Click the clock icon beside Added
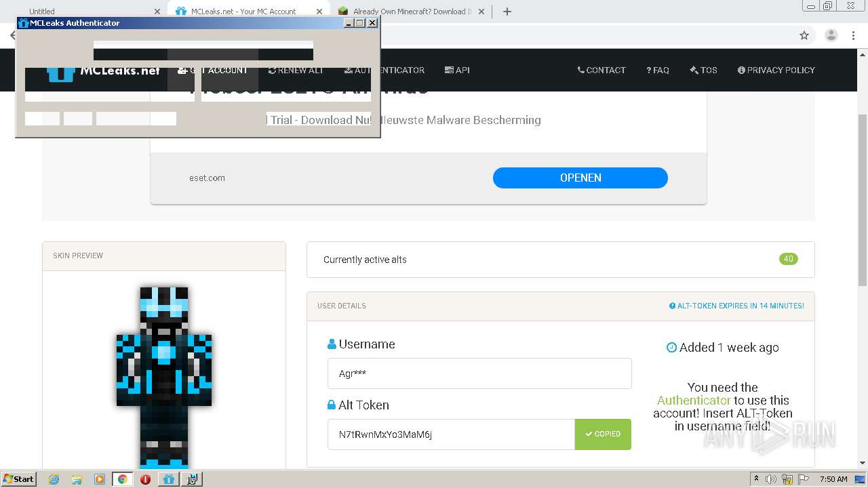Image resolution: width=868 pixels, height=488 pixels. [671, 347]
